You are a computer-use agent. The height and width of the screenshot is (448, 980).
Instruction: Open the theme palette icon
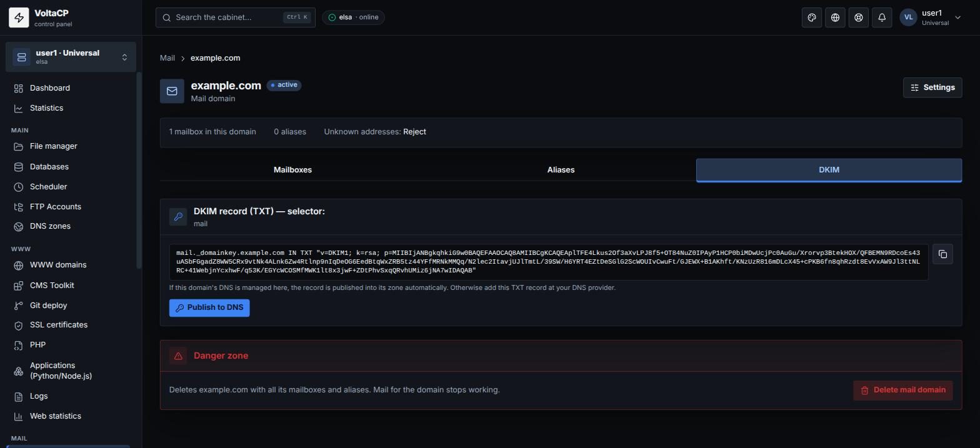click(x=812, y=17)
